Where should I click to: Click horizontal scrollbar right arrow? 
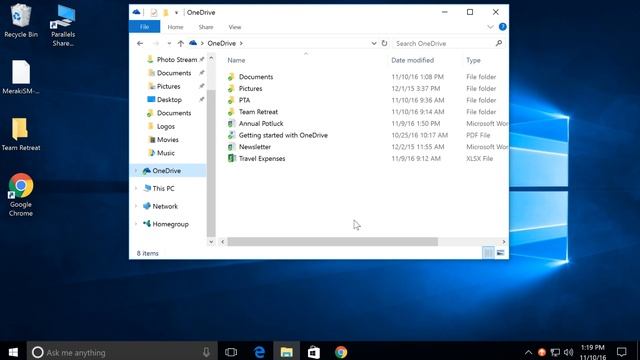(504, 242)
